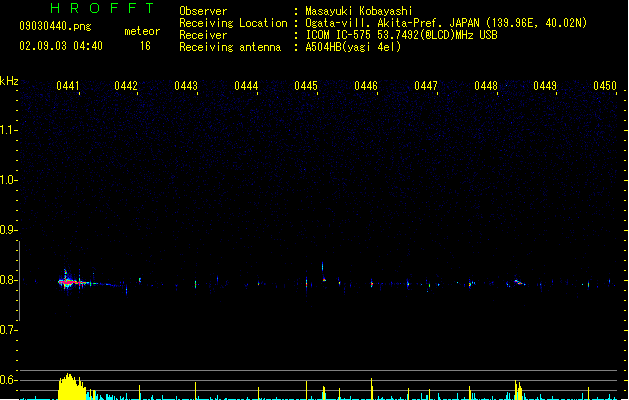This screenshot has width=629, height=400.
Task: Select the filename 09030440.png
Action: (55, 26)
